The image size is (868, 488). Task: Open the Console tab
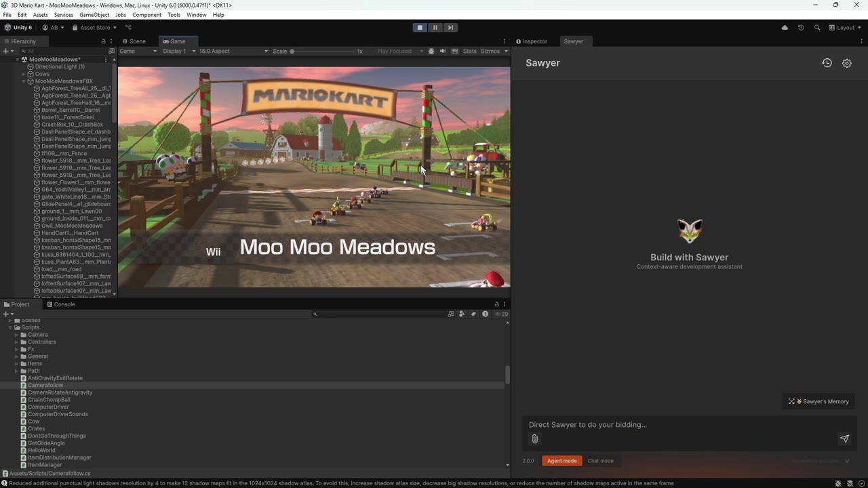pyautogui.click(x=61, y=304)
